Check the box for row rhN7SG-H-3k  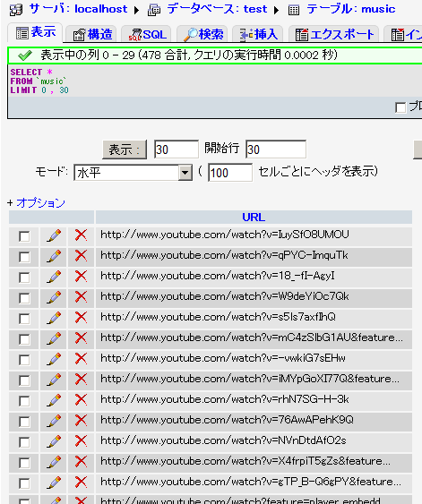24,401
